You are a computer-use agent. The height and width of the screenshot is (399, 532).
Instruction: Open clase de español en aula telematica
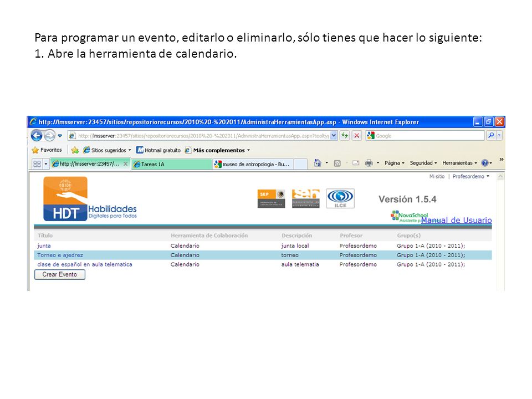(x=85, y=264)
